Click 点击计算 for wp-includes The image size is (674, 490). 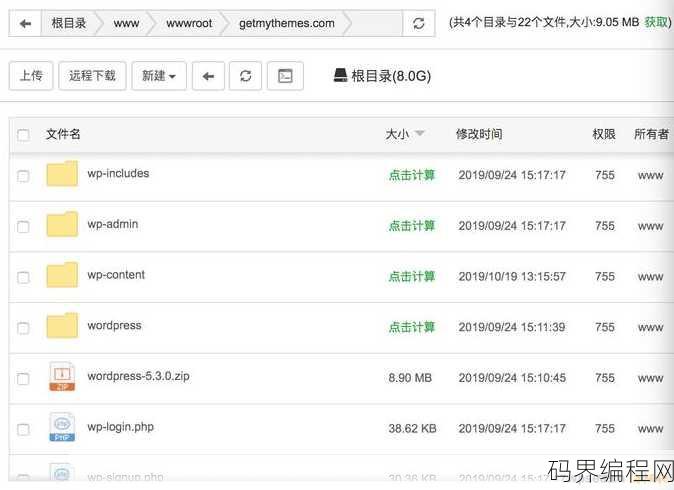412,175
